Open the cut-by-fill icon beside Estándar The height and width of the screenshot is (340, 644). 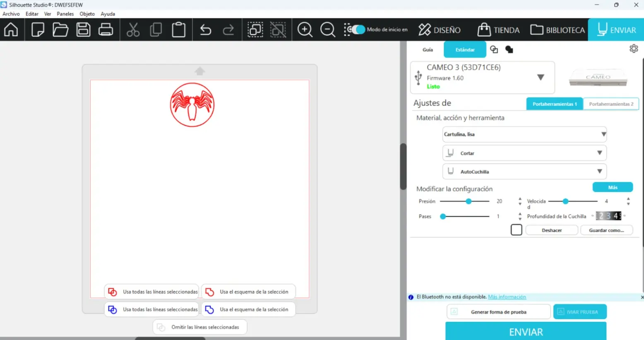[509, 50]
